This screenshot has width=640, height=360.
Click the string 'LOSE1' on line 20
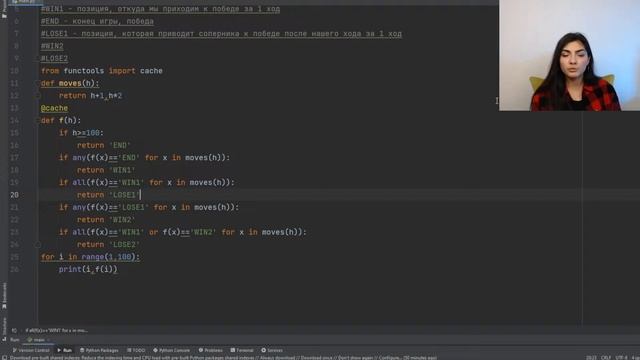[x=124, y=195]
